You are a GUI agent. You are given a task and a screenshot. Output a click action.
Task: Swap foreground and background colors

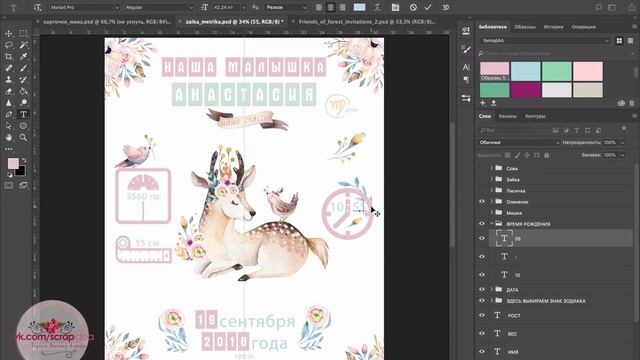pos(24,160)
